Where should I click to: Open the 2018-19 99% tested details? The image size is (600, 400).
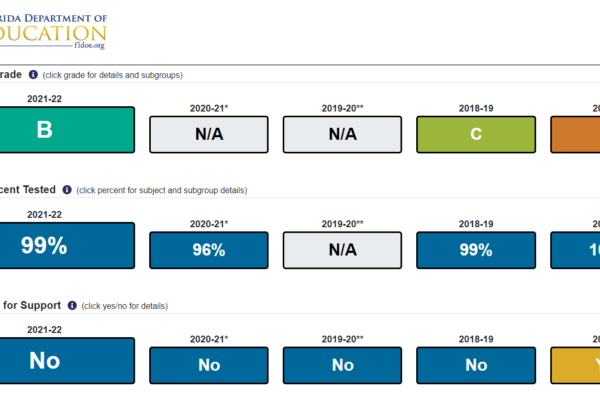[x=475, y=250]
